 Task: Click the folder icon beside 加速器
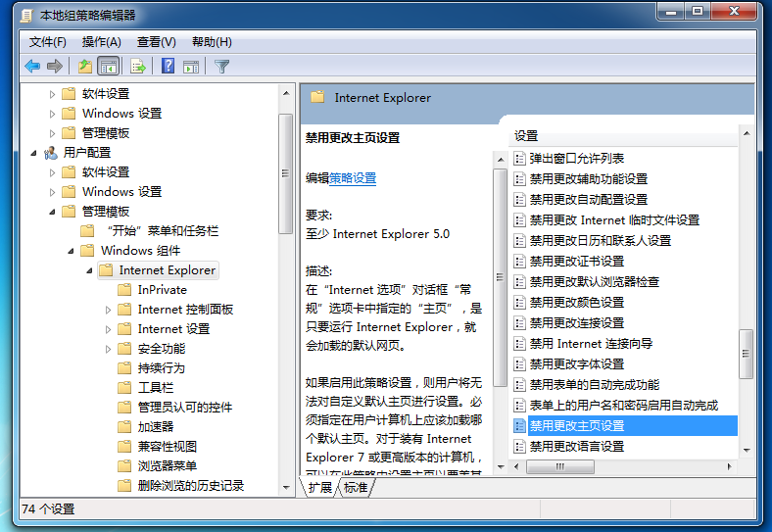[124, 426]
